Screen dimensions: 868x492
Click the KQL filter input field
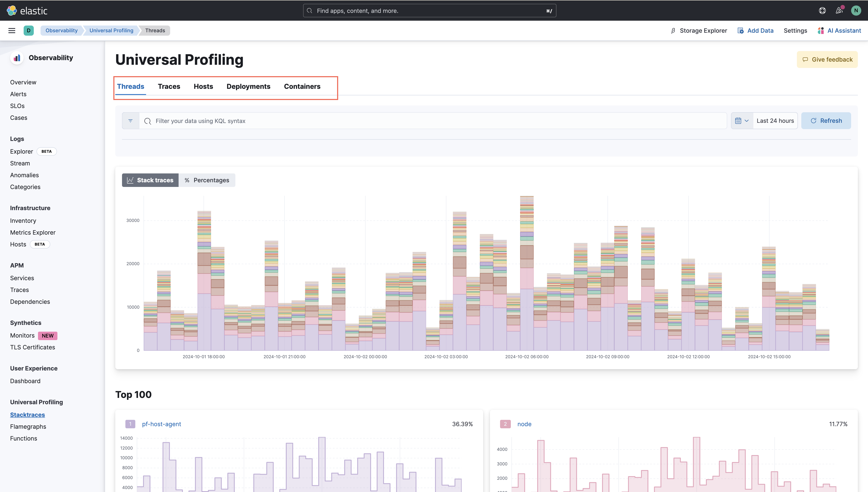coord(433,121)
